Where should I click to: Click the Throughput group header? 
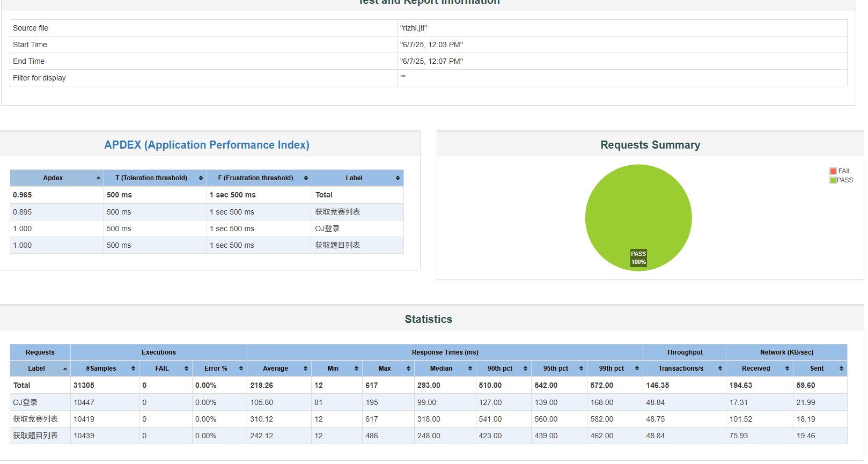pos(685,352)
